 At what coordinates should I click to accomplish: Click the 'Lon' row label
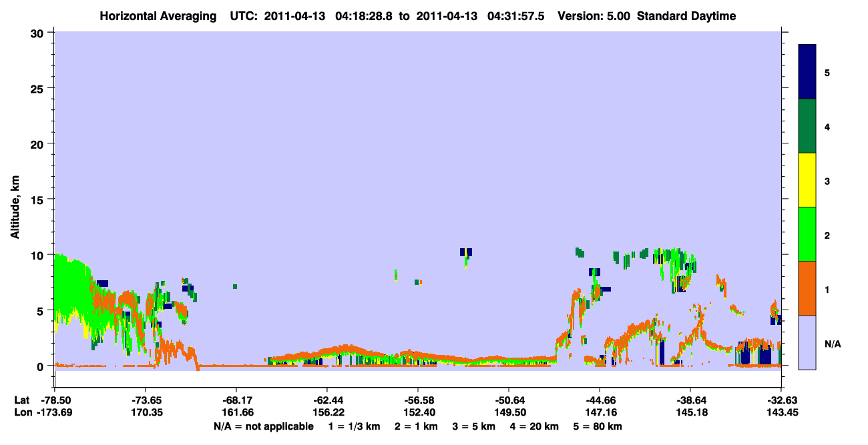tap(22, 413)
